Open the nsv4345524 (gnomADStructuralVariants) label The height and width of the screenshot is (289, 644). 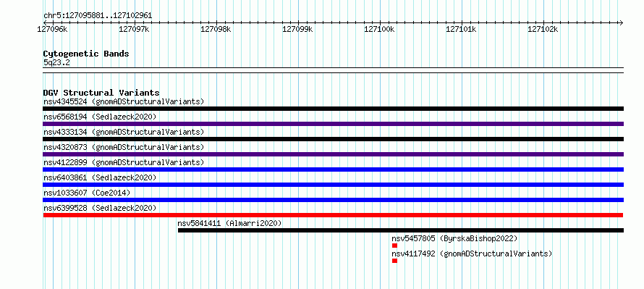coord(124,101)
